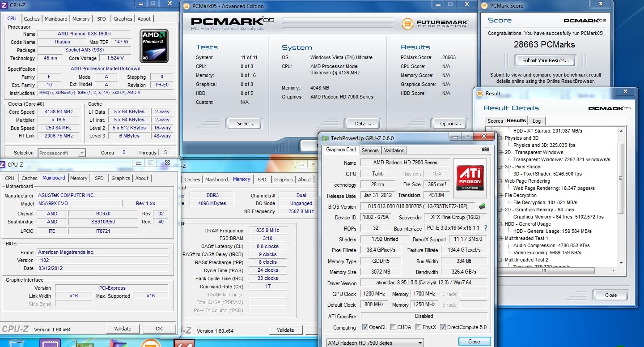Click the BIOS Version field in GPU-Z

pos(418,206)
